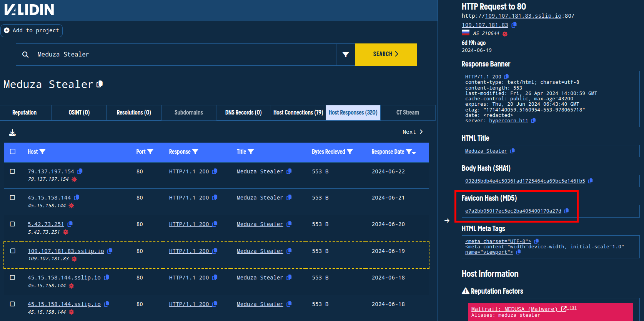This screenshot has height=321, width=644.
Task: Open the Bytes Recieved column filter
Action: click(350, 151)
